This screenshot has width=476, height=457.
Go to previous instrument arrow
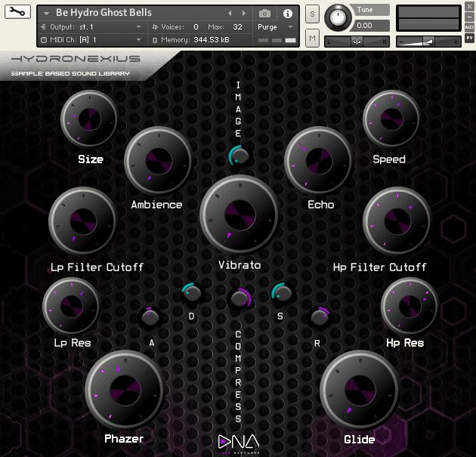click(x=230, y=13)
